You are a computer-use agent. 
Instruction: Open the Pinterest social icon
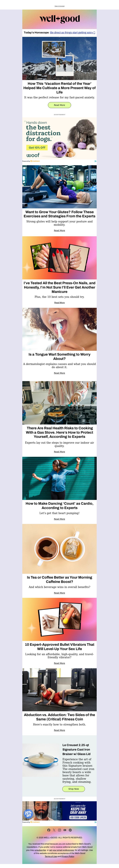tap(70, 830)
